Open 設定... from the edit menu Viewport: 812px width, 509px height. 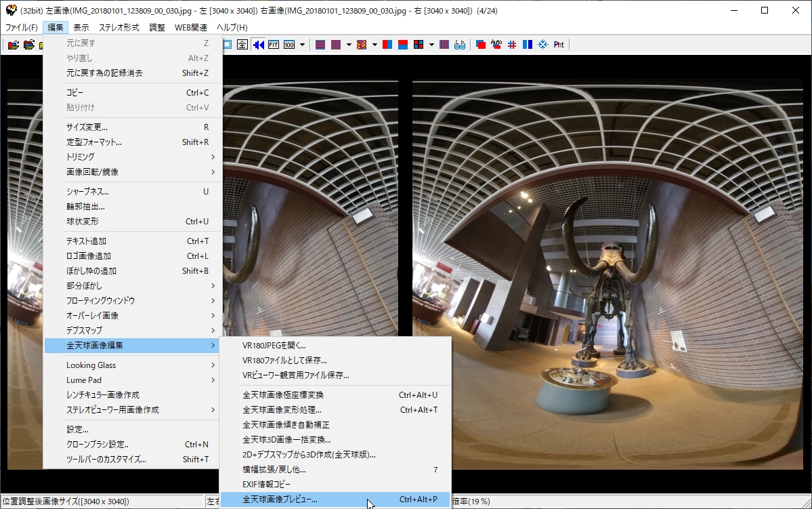pos(133,430)
